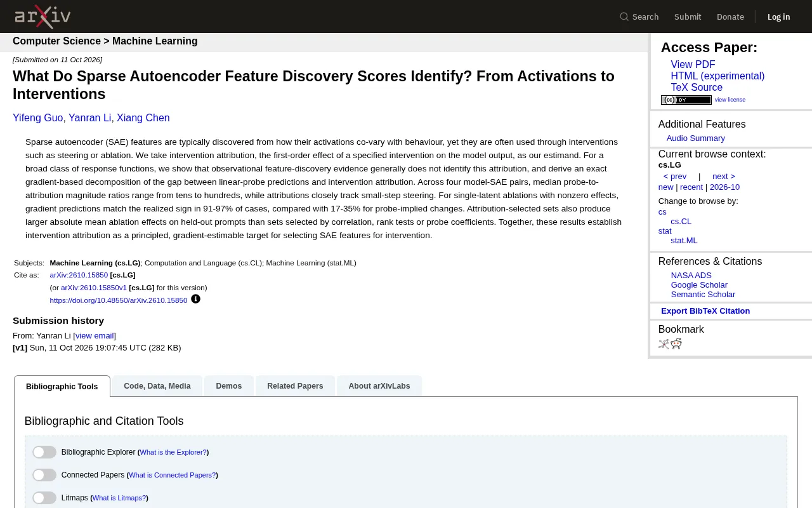
Task: Open HTML (experimental) version
Action: pos(717,76)
